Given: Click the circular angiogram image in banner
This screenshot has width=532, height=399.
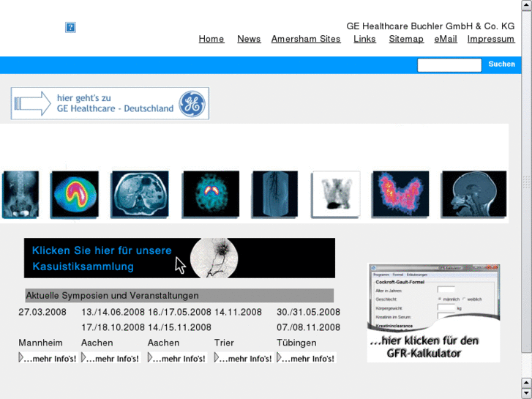Looking at the screenshot, I should pyautogui.click(x=214, y=258).
